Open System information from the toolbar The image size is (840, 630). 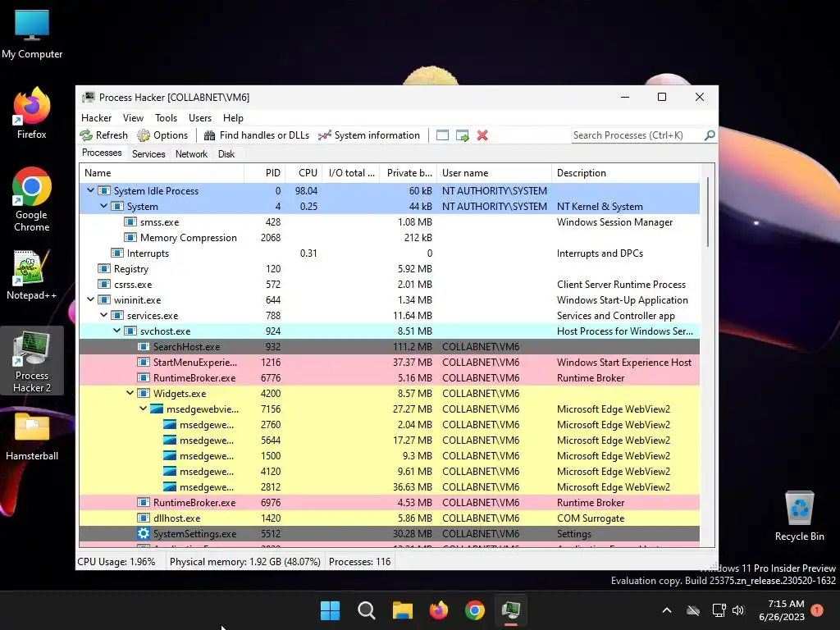click(x=369, y=135)
